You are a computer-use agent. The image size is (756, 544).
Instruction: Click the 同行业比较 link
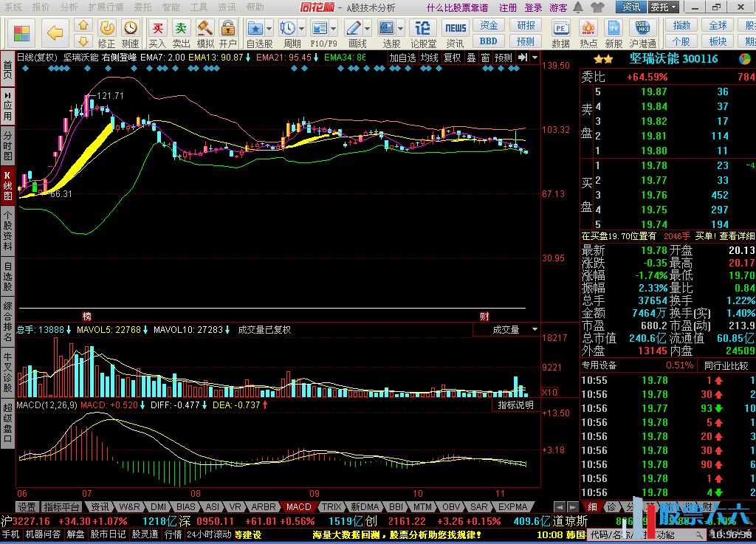point(726,365)
